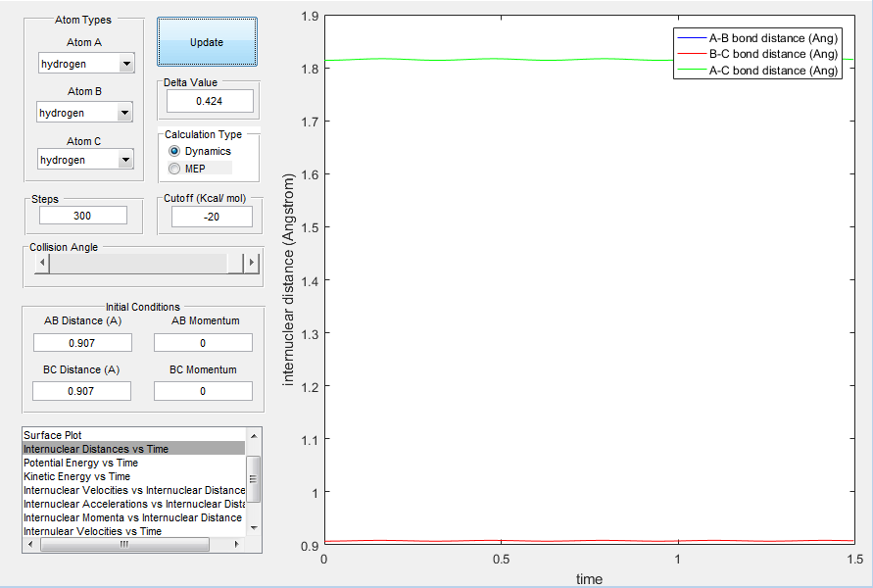Edit the Cutoff field showing -20
Screen dimensions: 873x588
click(212, 217)
